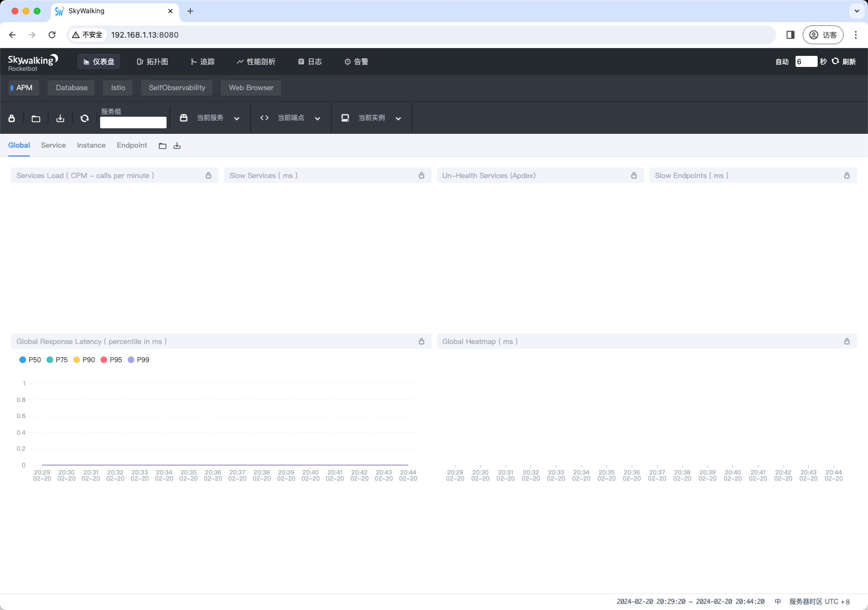Click the current endpoint code icon

(264, 118)
